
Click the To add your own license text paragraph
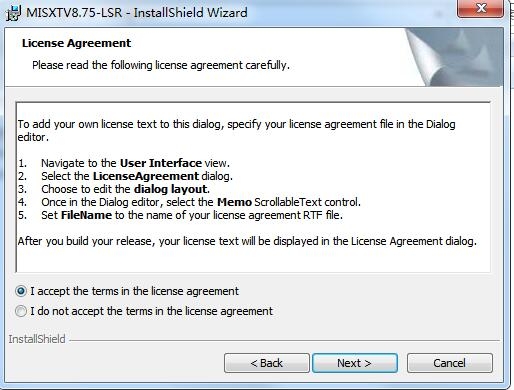coord(236,130)
